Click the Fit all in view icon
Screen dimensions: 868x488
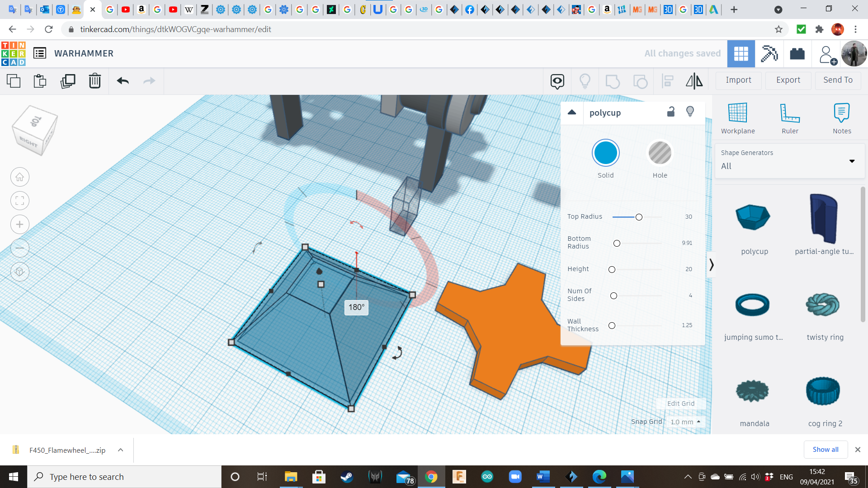(20, 201)
